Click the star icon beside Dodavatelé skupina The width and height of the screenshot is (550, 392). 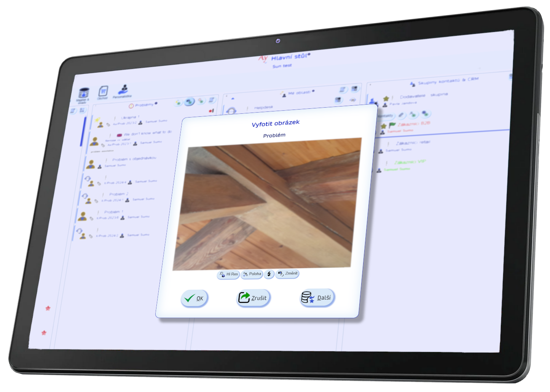(386, 98)
